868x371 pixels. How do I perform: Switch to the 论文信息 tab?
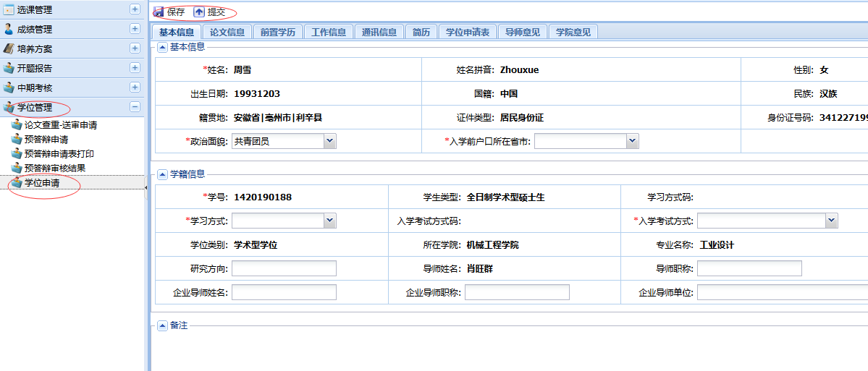227,32
